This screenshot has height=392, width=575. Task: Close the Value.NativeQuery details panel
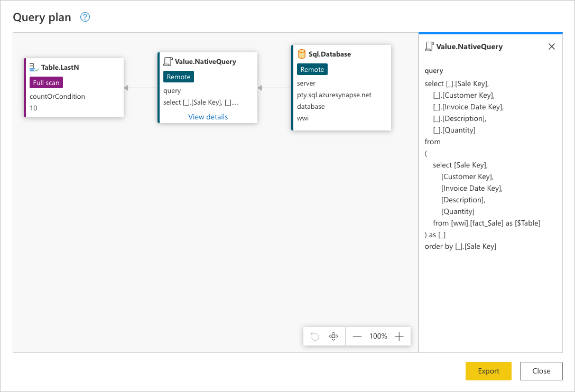coord(552,46)
